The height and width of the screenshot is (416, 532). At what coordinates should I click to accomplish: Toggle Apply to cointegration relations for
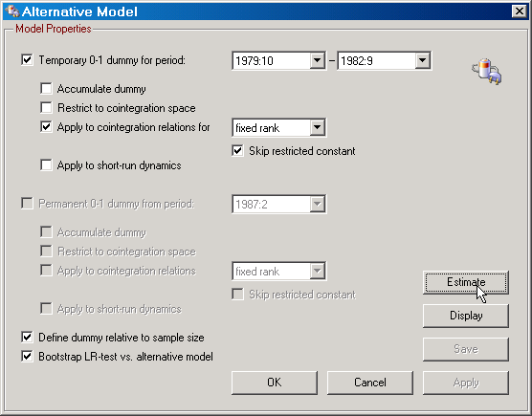(46, 127)
